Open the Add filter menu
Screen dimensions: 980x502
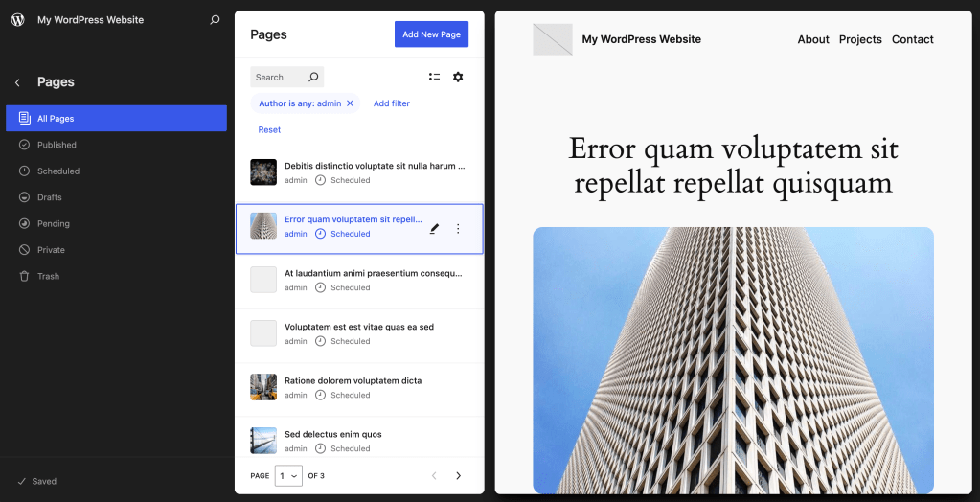pos(392,103)
